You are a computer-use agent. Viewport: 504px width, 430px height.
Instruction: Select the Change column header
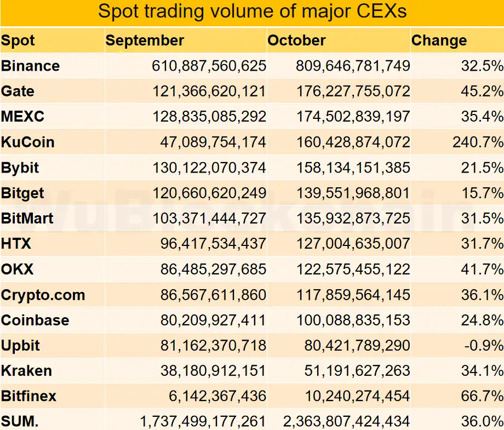coord(439,41)
